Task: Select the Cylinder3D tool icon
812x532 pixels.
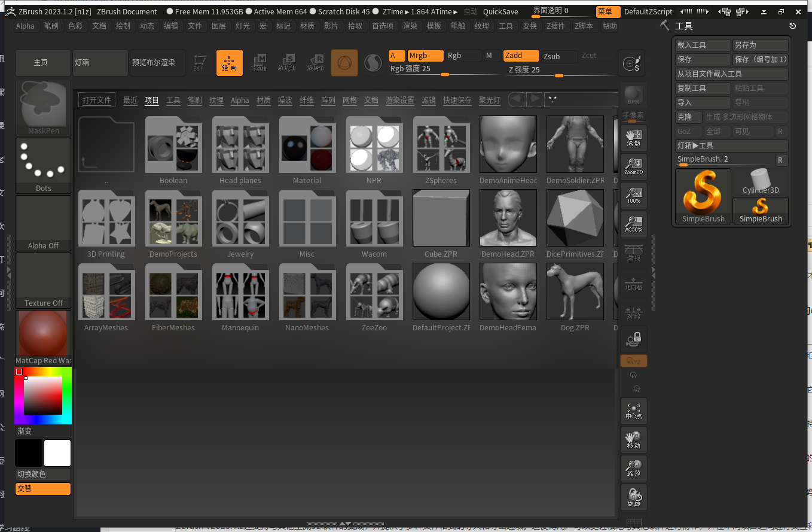Action: 761,181
